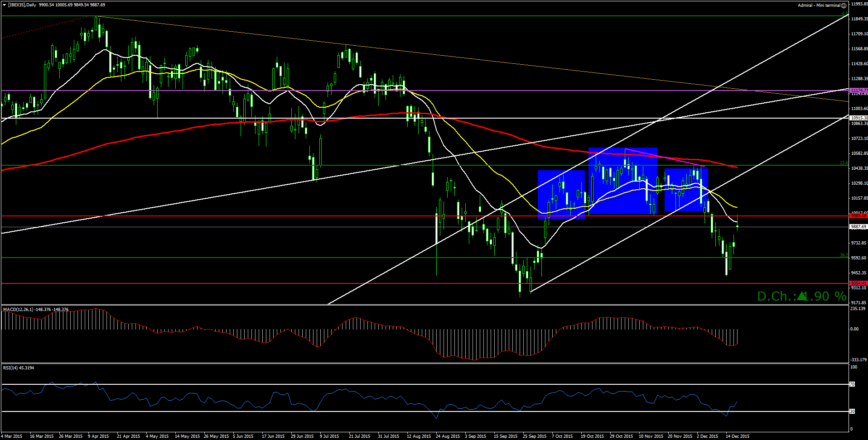Click the 38.2 Fibonacci level label
Screen dimensions: 868x440
843,255
